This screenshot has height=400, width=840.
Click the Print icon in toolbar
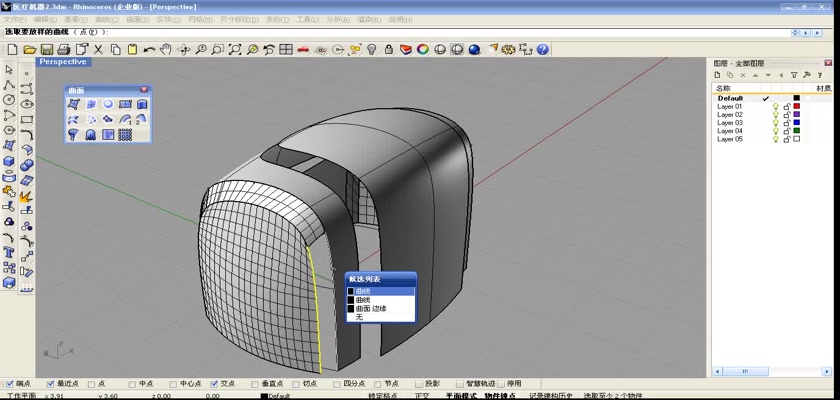(63, 49)
